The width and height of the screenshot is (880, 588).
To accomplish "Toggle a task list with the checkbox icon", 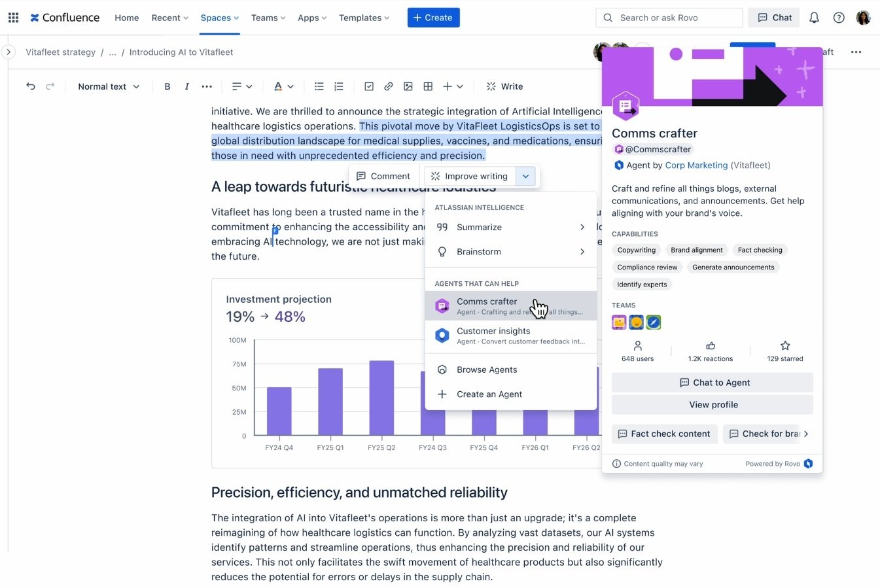I will 368,86.
